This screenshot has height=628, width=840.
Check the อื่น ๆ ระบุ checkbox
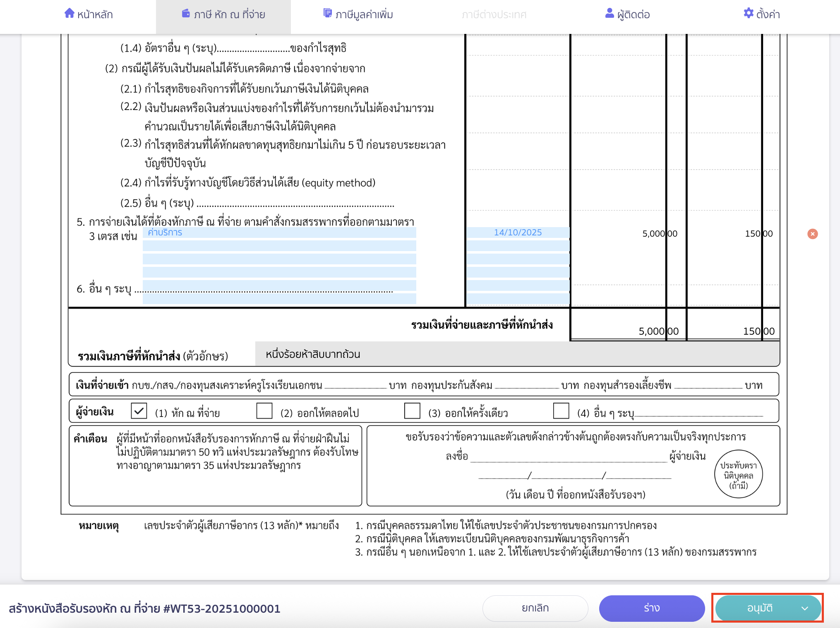pos(561,411)
